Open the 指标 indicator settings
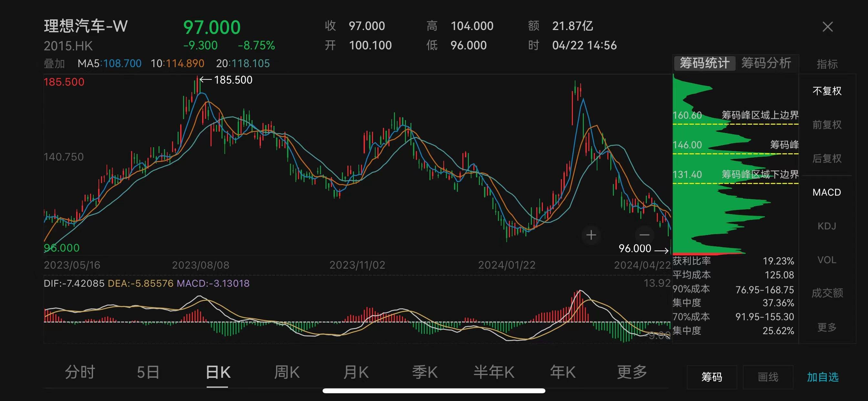The image size is (868, 401). (827, 64)
